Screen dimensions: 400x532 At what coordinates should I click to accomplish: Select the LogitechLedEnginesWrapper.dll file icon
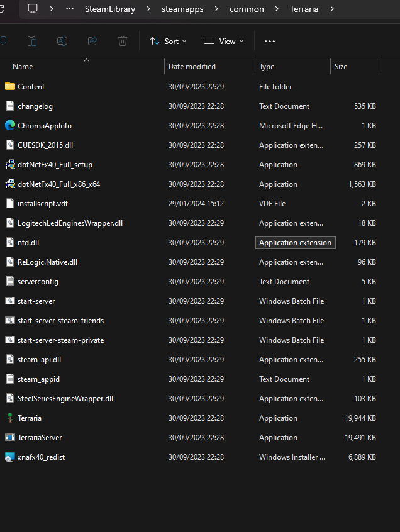pos(10,223)
